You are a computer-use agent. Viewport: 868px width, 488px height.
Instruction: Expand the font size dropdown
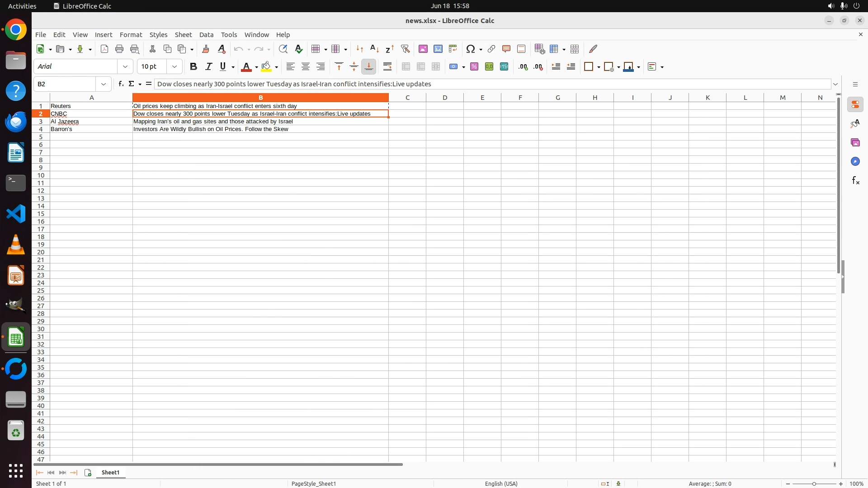tap(174, 66)
